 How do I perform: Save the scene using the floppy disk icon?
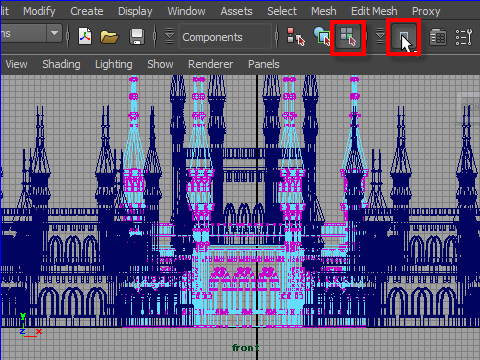(137, 37)
